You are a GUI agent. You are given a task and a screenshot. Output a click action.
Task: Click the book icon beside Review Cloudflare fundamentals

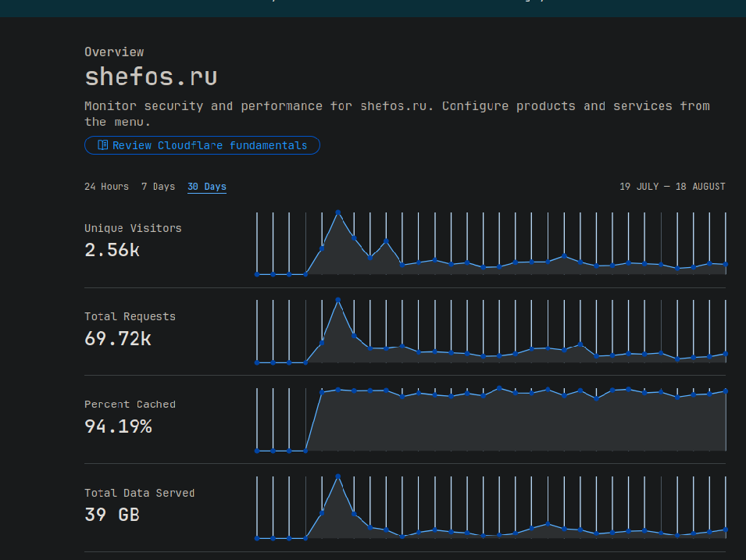click(x=102, y=145)
